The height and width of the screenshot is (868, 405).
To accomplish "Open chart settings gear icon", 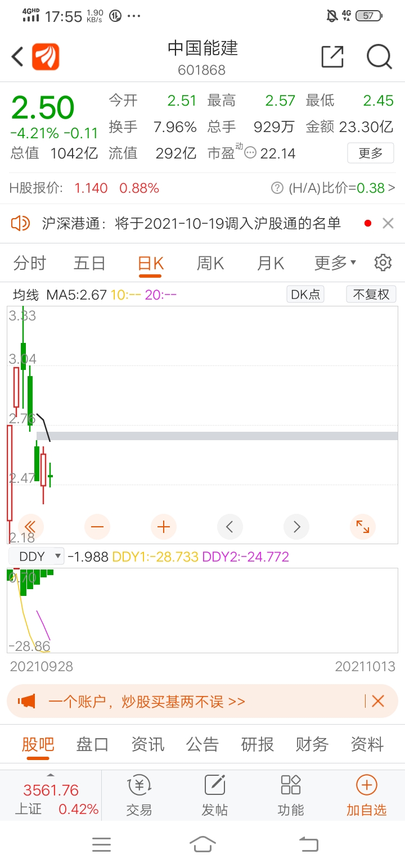I will click(x=382, y=263).
